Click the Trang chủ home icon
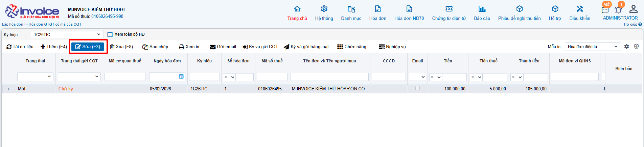Image resolution: width=644 pixels, height=147 pixels. [x=297, y=9]
